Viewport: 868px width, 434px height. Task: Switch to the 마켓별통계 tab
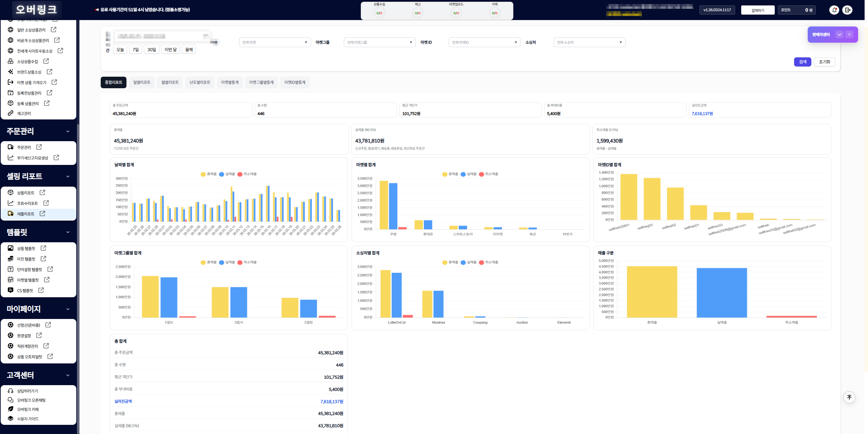pos(230,82)
